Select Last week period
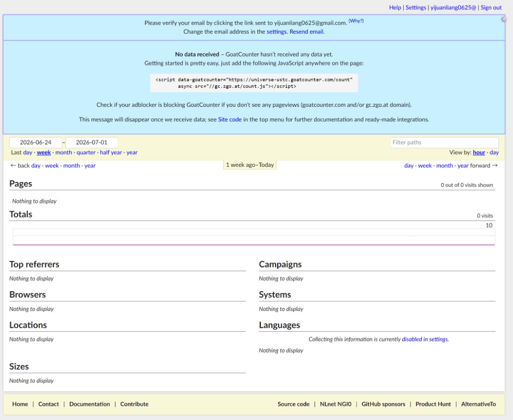This screenshot has height=420, width=513. coord(44,152)
